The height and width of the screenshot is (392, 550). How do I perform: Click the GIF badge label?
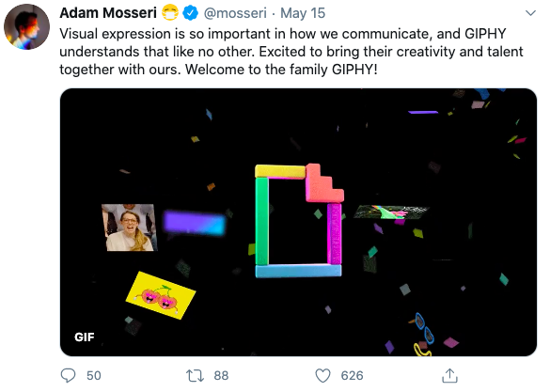[x=85, y=337]
